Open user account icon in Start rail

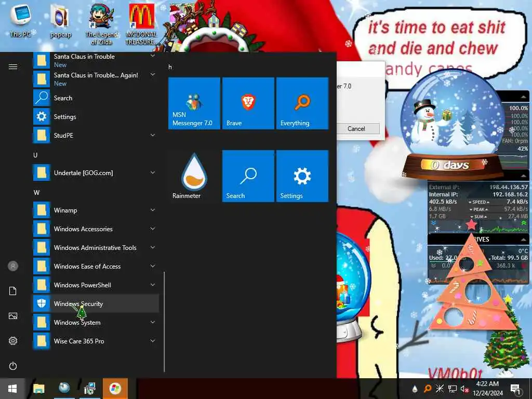[13, 266]
